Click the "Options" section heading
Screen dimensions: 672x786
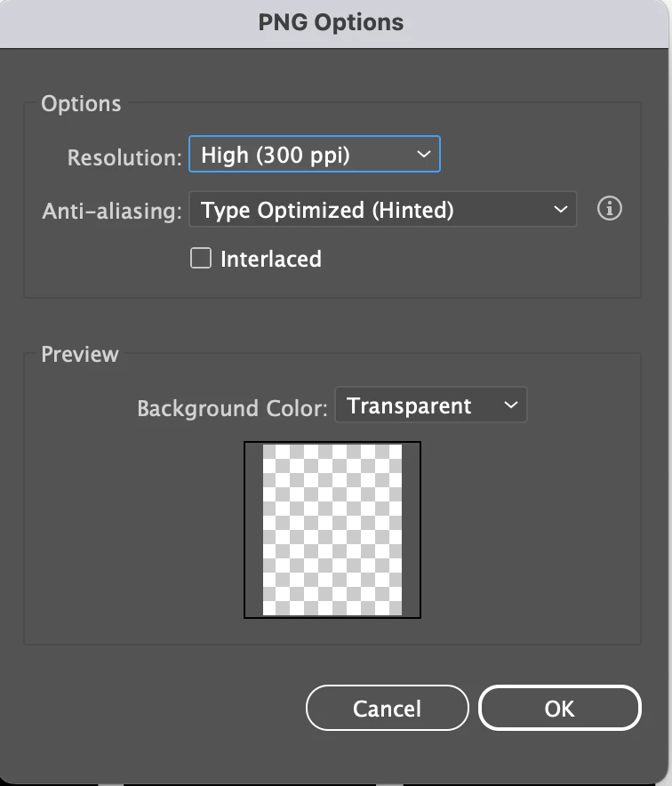[x=81, y=104]
